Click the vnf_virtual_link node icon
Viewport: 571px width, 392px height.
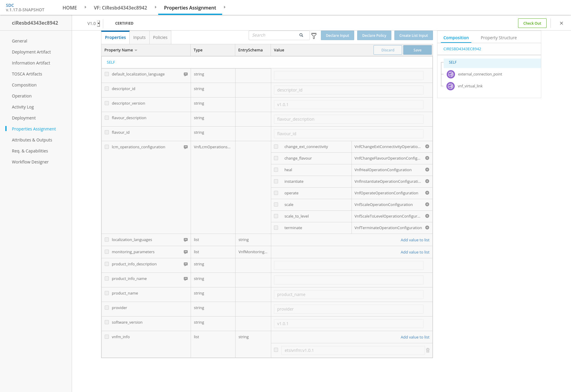coord(451,86)
